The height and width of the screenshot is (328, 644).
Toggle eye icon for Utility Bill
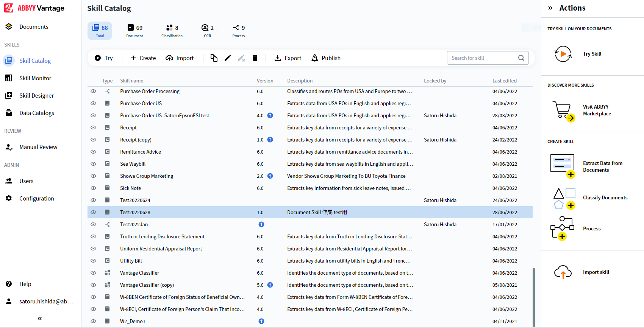coord(93,261)
